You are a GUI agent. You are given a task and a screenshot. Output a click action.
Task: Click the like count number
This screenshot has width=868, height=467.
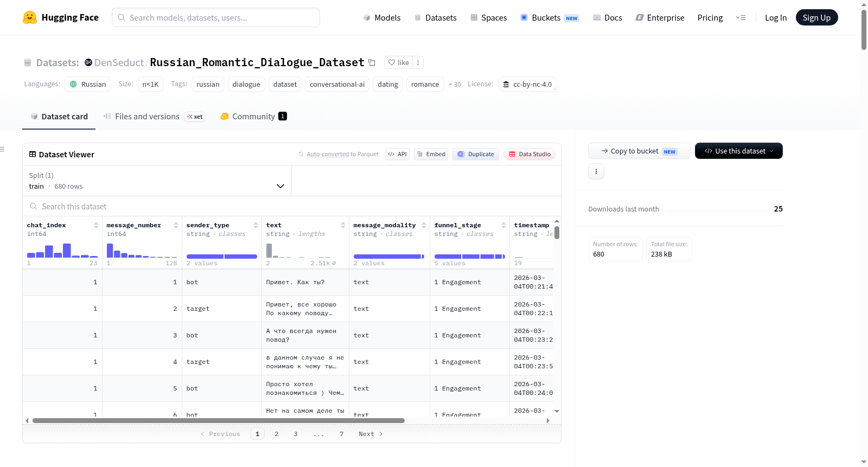418,62
